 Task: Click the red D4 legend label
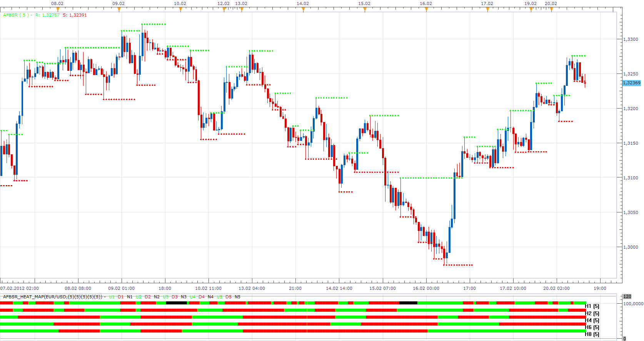pyautogui.click(x=202, y=297)
